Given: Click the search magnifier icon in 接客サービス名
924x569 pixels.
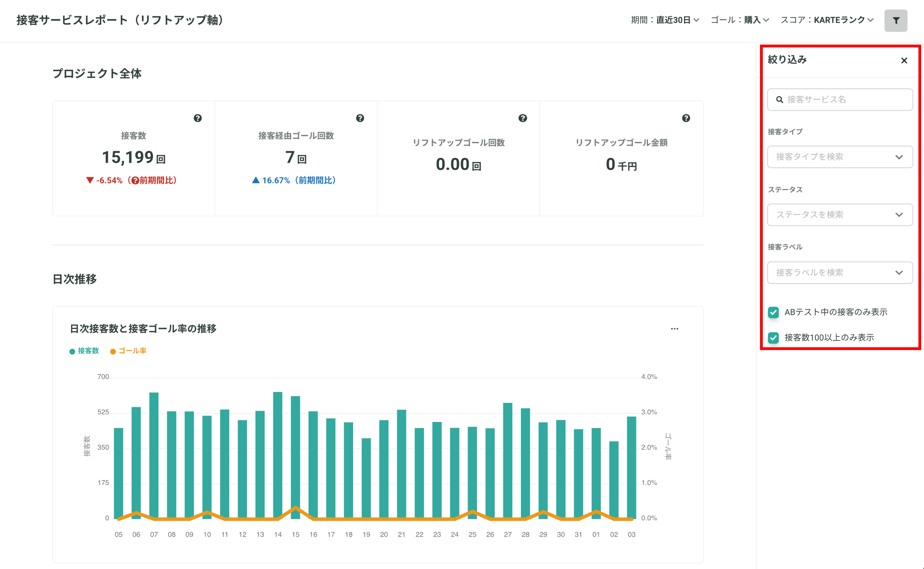Looking at the screenshot, I should click(x=780, y=99).
